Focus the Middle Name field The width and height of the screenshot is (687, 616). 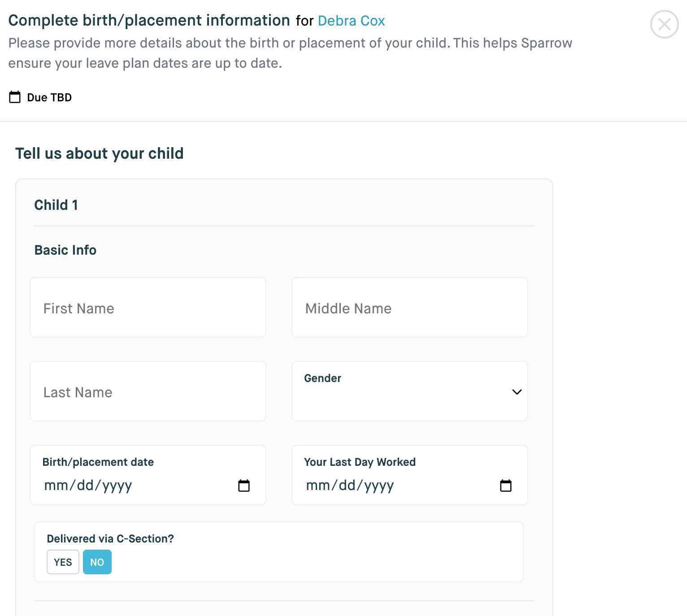(x=409, y=308)
